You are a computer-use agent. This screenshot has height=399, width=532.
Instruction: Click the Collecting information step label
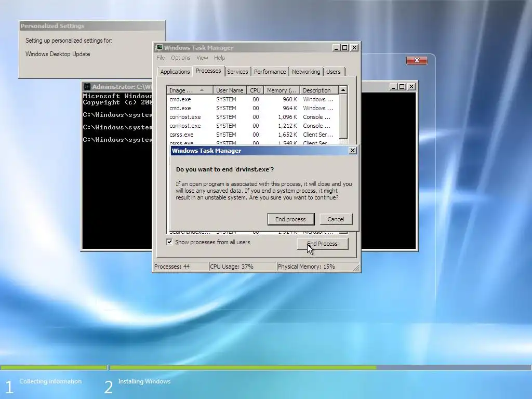click(x=50, y=381)
